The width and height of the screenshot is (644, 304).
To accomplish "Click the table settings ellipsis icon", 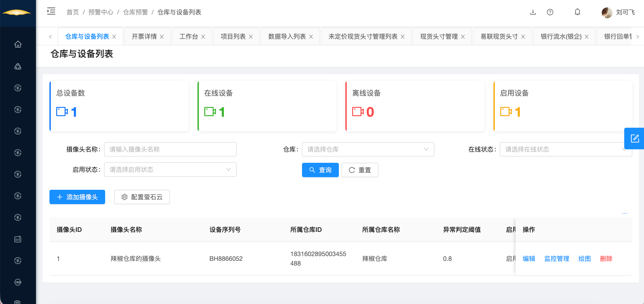I will 624,213.
